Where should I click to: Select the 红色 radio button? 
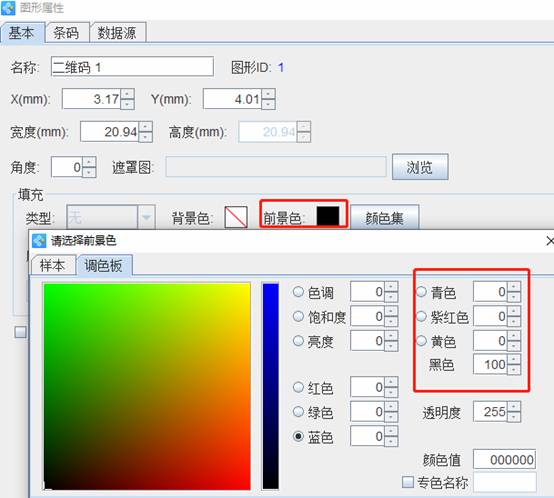tap(298, 387)
